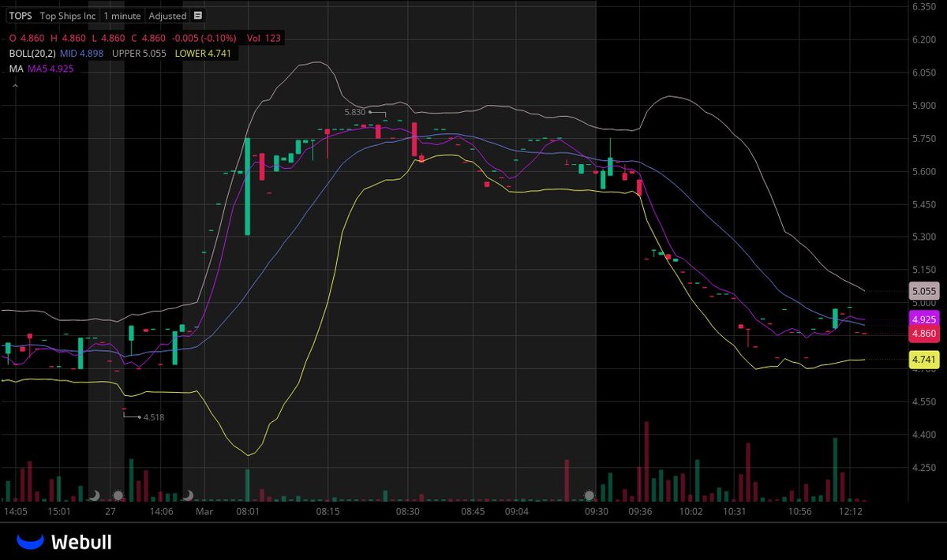The width and height of the screenshot is (947, 560).
Task: Click the 08:30 time axis label
Action: tap(407, 511)
